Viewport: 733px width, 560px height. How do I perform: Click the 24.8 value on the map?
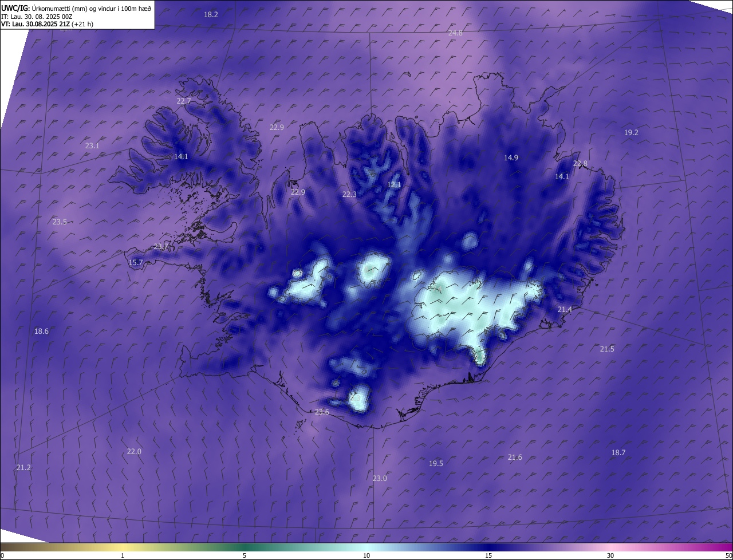455,33
